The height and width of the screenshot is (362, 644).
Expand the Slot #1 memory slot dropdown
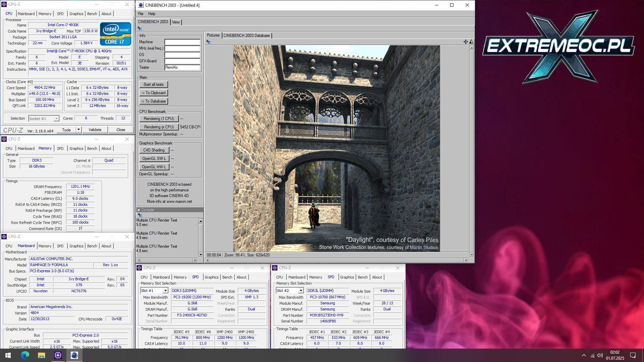(x=165, y=291)
